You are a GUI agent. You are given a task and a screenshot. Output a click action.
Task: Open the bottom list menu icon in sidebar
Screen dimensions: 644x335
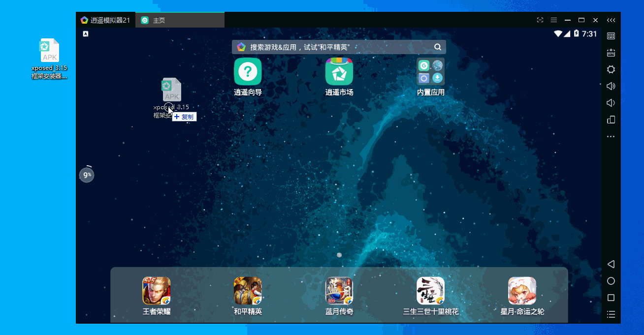[x=611, y=314]
